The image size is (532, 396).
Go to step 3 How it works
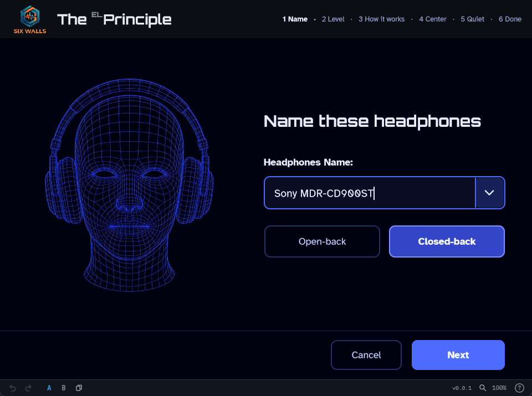click(x=381, y=19)
